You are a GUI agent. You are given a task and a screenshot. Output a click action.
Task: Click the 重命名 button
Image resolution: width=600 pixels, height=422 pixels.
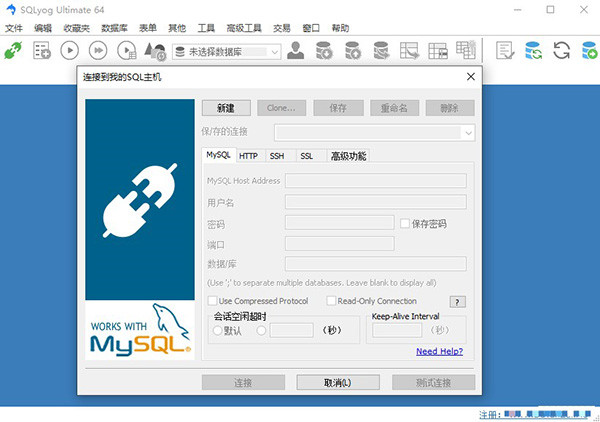(x=394, y=108)
